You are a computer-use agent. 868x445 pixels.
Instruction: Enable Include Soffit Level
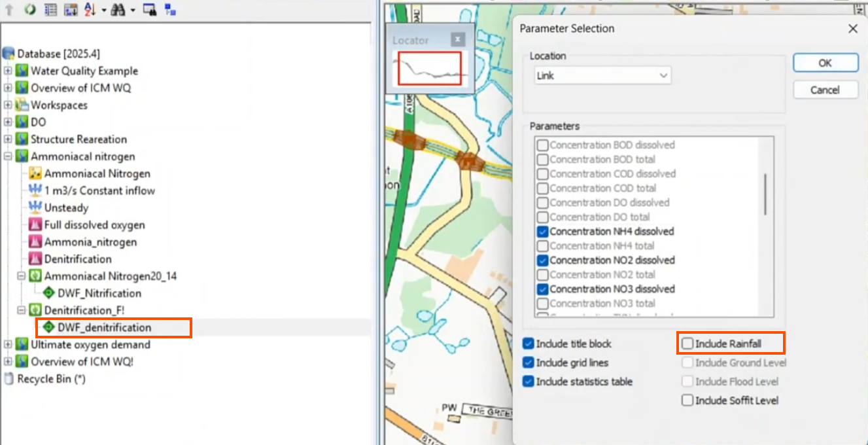[x=686, y=400]
